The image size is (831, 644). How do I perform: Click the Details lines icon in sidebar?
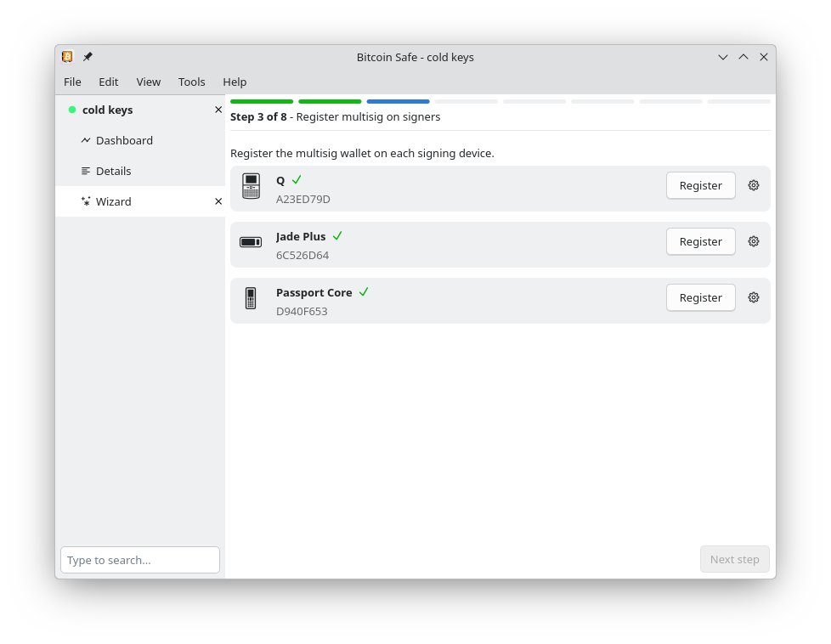tap(85, 171)
